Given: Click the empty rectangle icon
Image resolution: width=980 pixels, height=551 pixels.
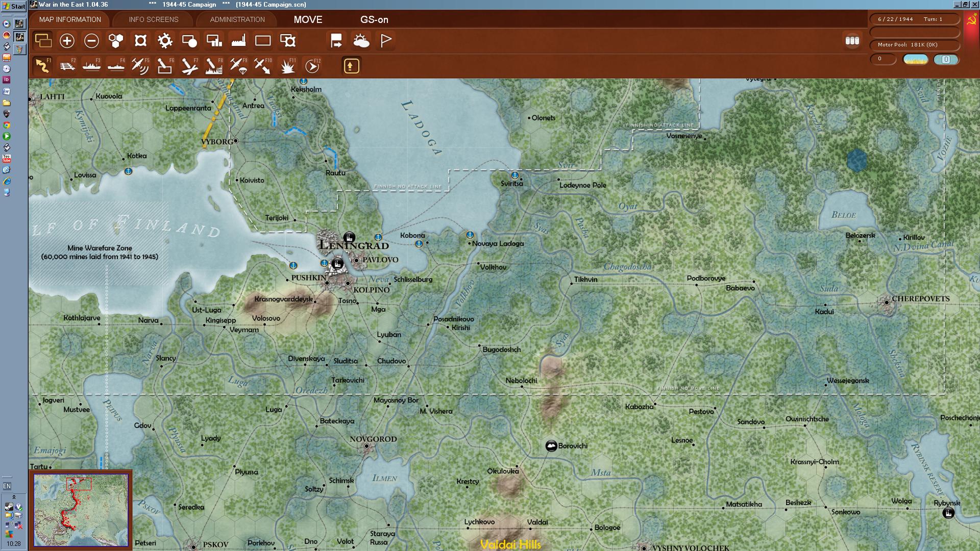Looking at the screenshot, I should [x=263, y=41].
